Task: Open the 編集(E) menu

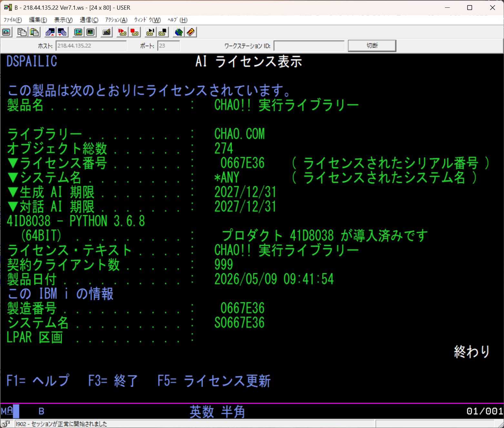Action: pos(38,20)
